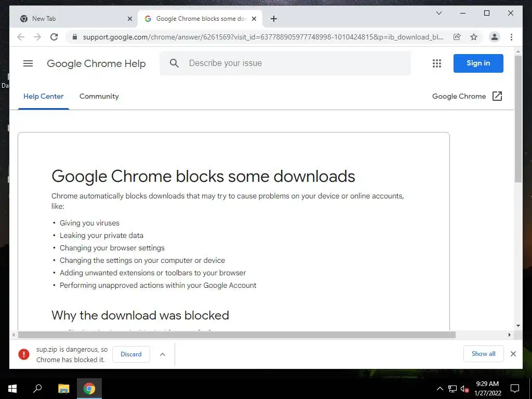Click the Chrome taskbar icon

[x=89, y=389]
